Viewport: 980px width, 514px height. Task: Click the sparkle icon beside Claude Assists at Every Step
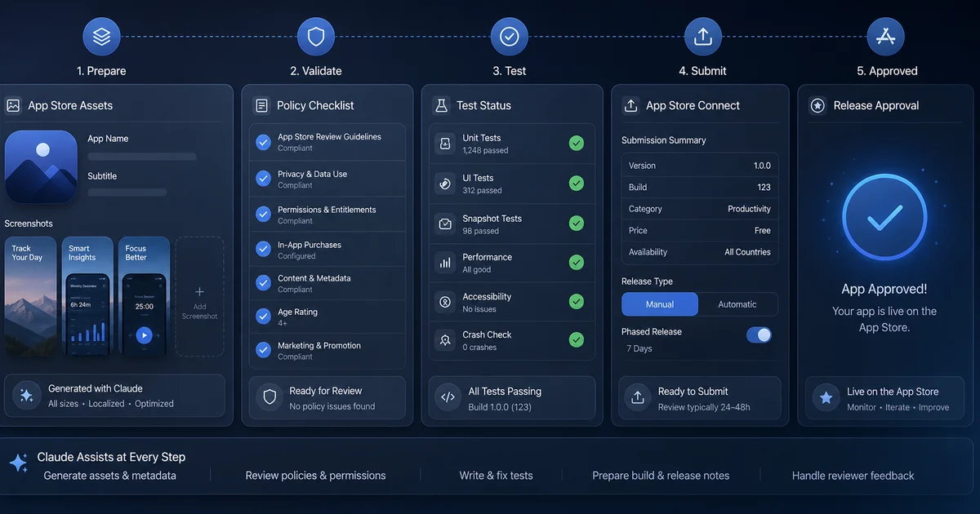19,463
